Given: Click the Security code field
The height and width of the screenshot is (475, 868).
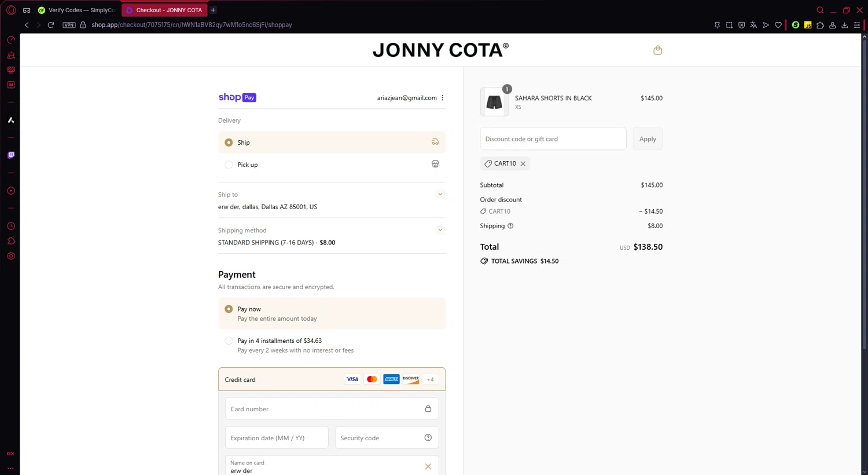Looking at the screenshot, I should click(387, 438).
